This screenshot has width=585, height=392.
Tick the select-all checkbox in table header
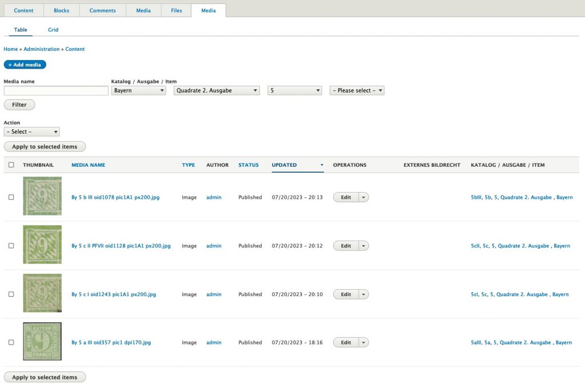pos(11,165)
